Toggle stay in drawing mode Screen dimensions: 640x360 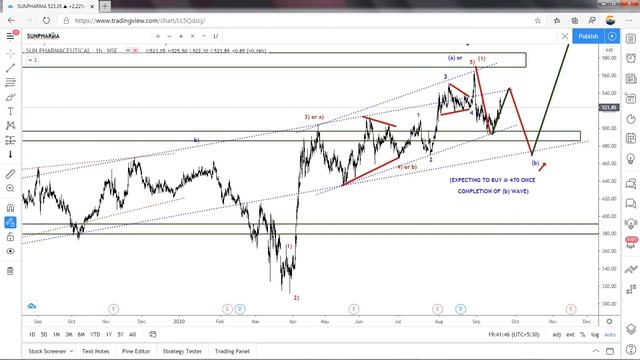[x=10, y=222]
